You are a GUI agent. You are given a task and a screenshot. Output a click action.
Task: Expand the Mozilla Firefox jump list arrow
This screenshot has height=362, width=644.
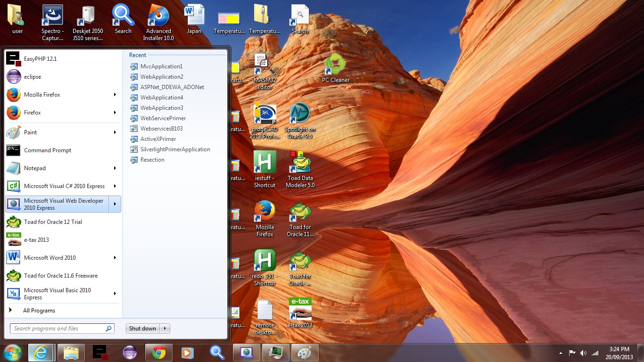(115, 94)
